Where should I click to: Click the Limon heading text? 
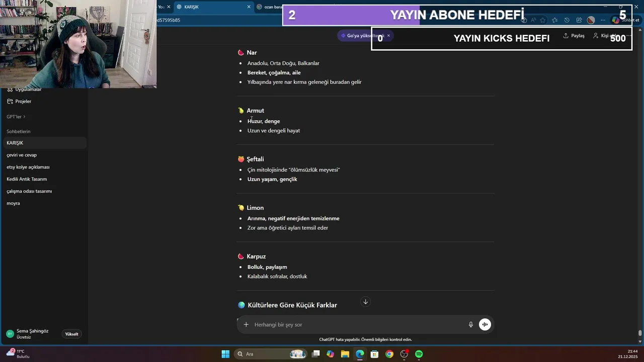[255, 208]
